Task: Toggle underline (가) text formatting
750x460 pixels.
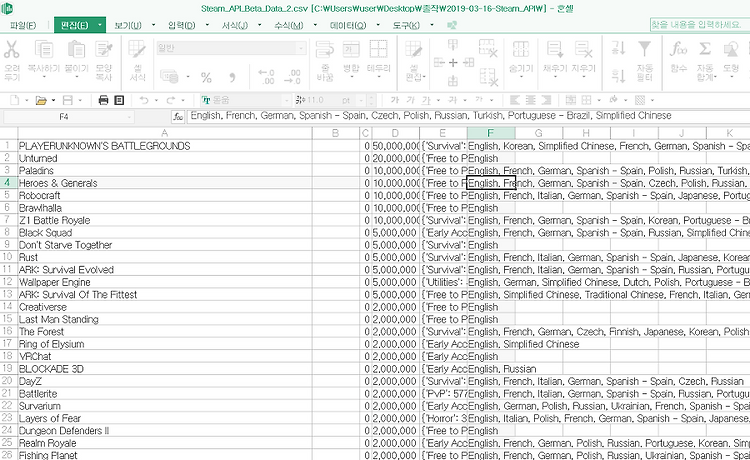Action: pos(426,100)
